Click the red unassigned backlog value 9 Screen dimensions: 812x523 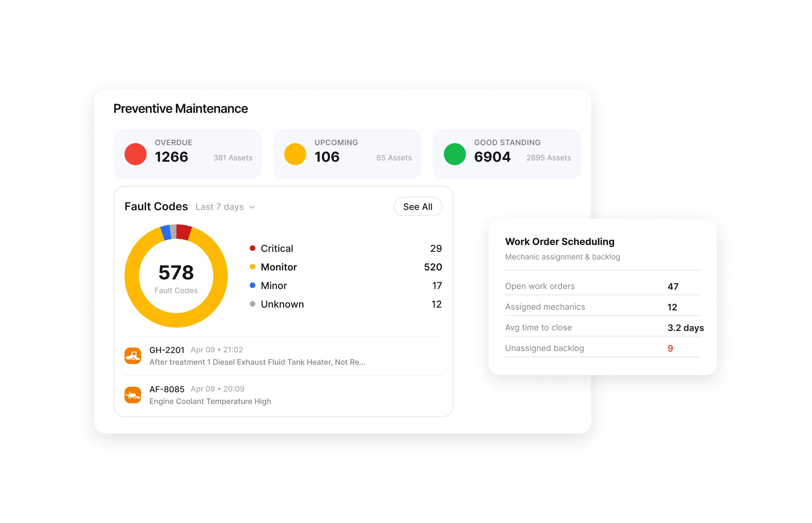pyautogui.click(x=670, y=348)
